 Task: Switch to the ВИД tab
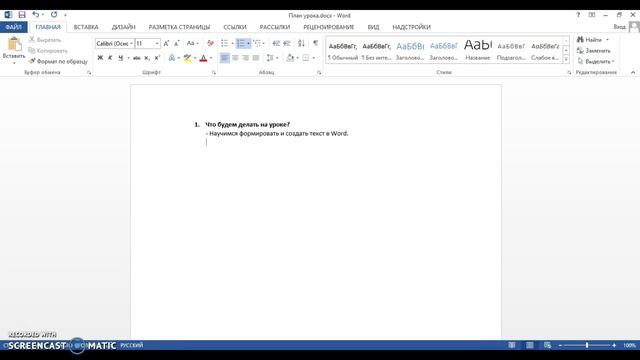(x=373, y=27)
